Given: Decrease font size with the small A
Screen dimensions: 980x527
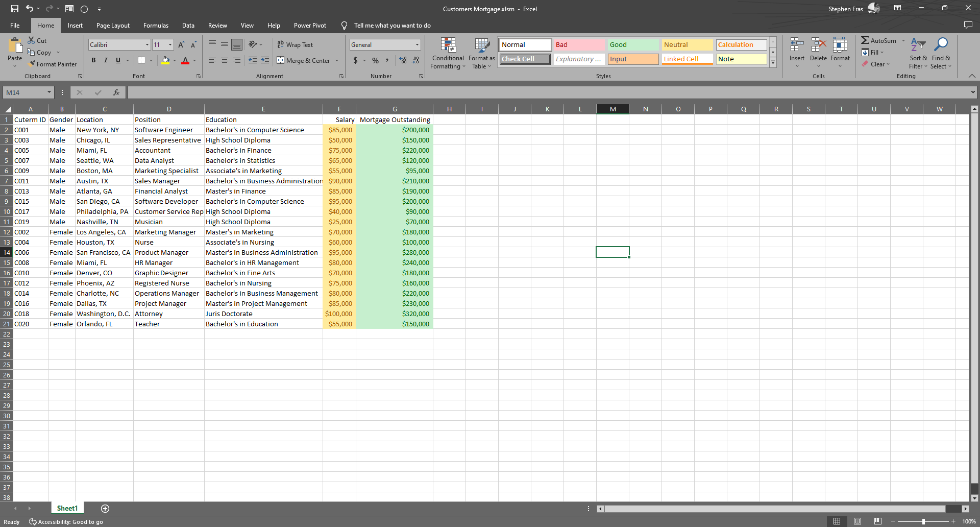Looking at the screenshot, I should tap(193, 45).
